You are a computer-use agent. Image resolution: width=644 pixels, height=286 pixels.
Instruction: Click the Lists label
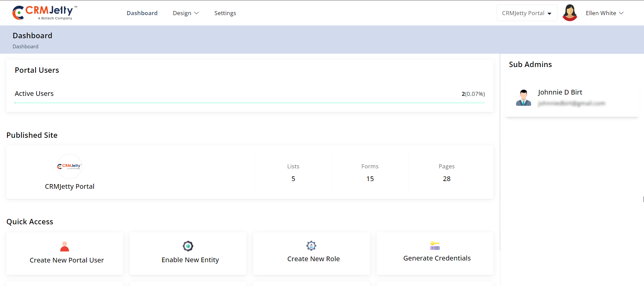[293, 166]
